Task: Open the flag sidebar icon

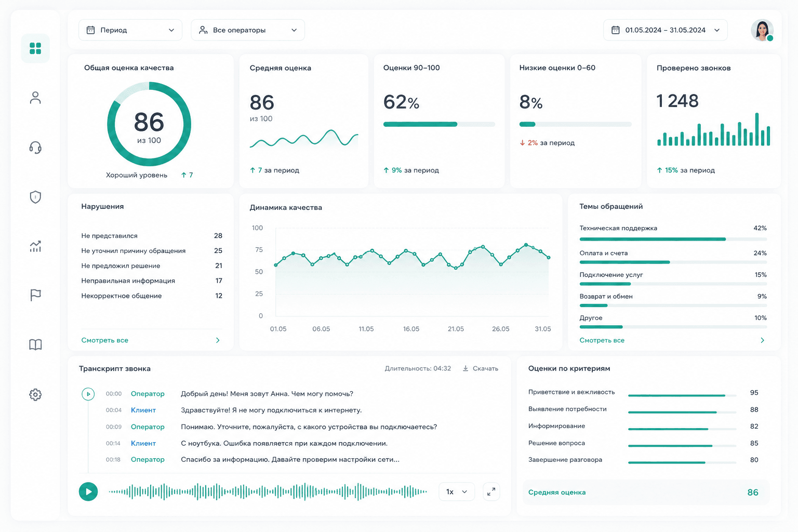Action: (35, 295)
